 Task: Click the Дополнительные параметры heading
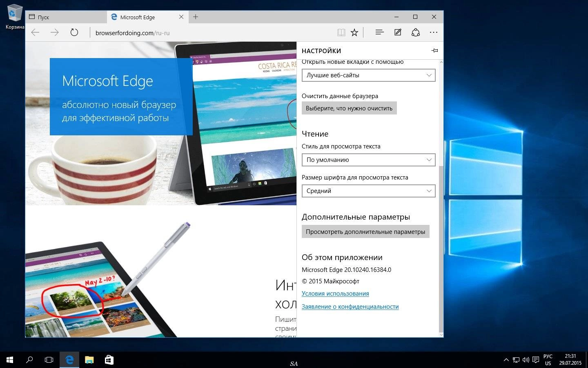[356, 217]
